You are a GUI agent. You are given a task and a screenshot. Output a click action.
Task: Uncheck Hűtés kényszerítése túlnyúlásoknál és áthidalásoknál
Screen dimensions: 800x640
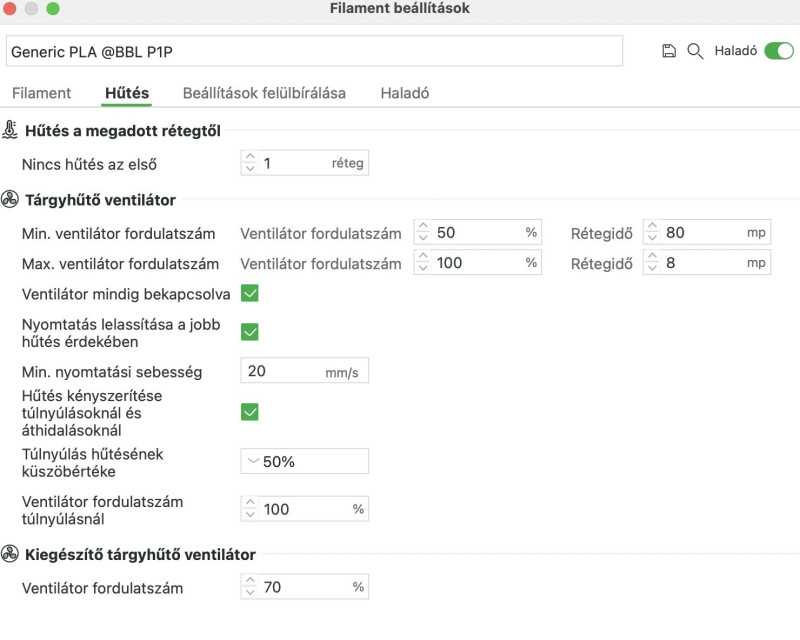(249, 412)
